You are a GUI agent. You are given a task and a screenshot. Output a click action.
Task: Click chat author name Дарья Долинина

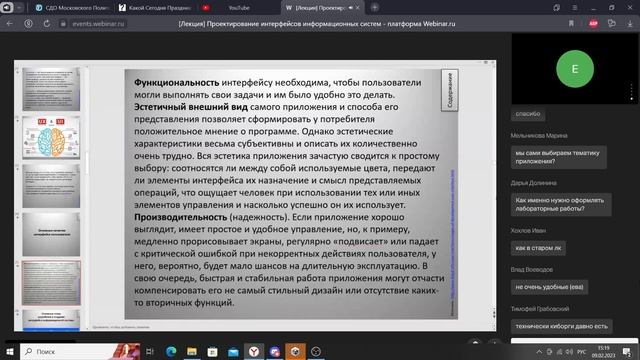coord(533,183)
